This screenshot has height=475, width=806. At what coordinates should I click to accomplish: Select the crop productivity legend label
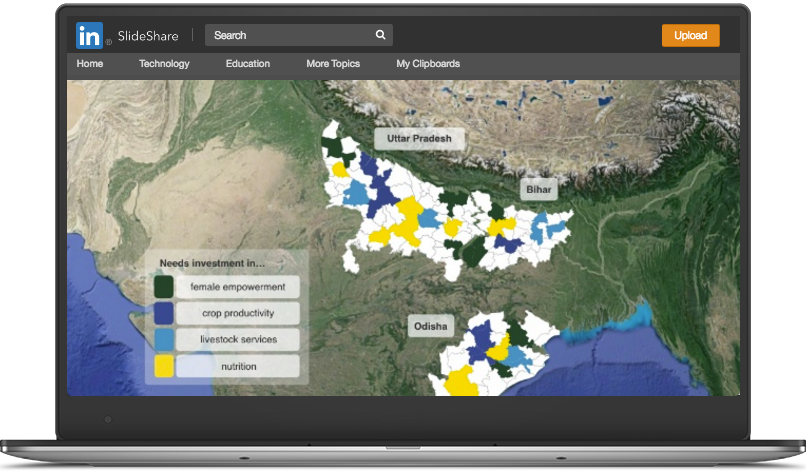click(238, 313)
